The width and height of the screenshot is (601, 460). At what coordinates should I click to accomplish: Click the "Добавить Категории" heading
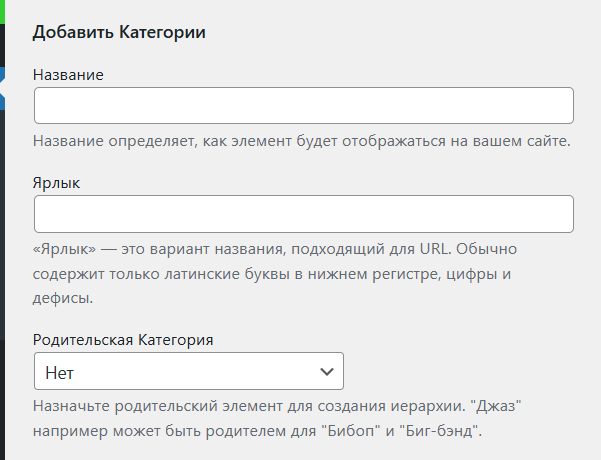(x=119, y=33)
